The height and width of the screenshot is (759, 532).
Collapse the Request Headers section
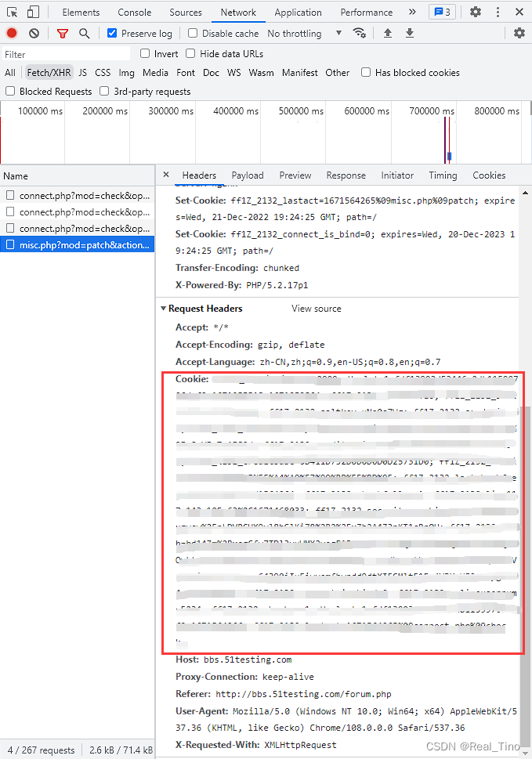(164, 309)
